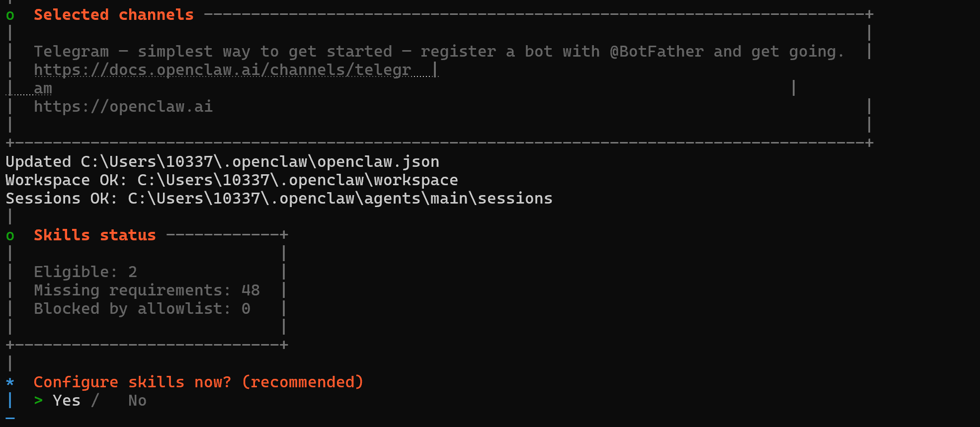Select the Yes option
980x427 pixels.
tap(67, 400)
